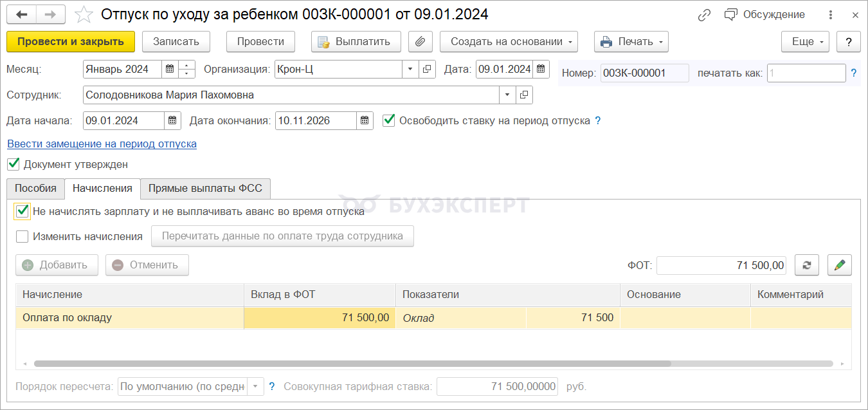Screen dimensions: 868x410
Task: Click the Выплатить button
Action: (356, 42)
